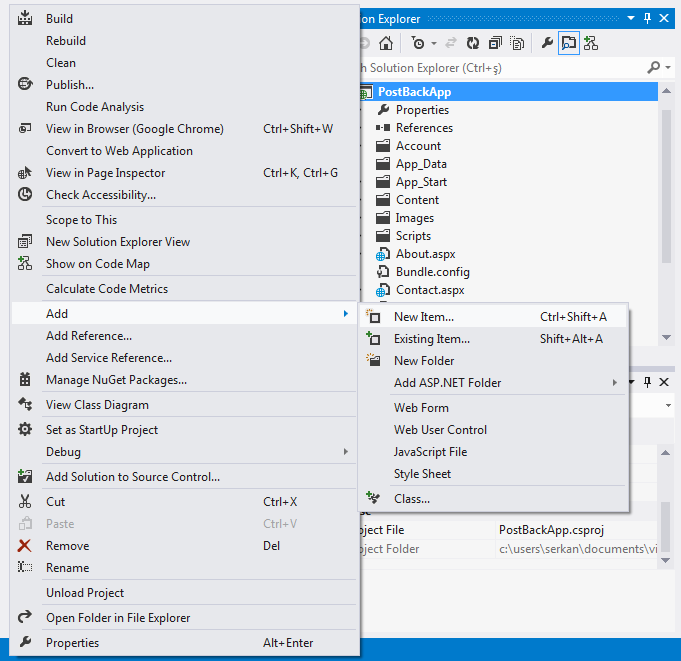This screenshot has height=661, width=681.
Task: Click the Open Folder in File Explorer arrow icon
Action: point(25,617)
